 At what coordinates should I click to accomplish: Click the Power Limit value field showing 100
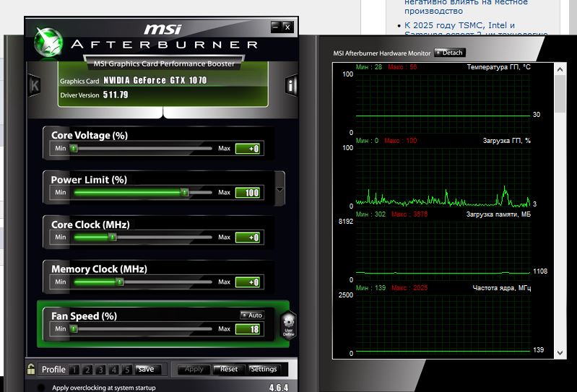(x=248, y=193)
